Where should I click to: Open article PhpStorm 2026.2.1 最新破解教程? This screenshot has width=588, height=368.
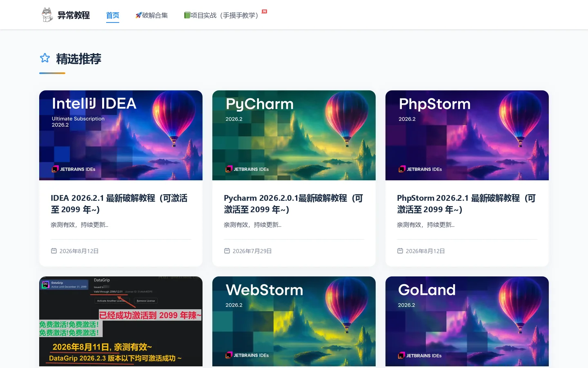point(466,204)
